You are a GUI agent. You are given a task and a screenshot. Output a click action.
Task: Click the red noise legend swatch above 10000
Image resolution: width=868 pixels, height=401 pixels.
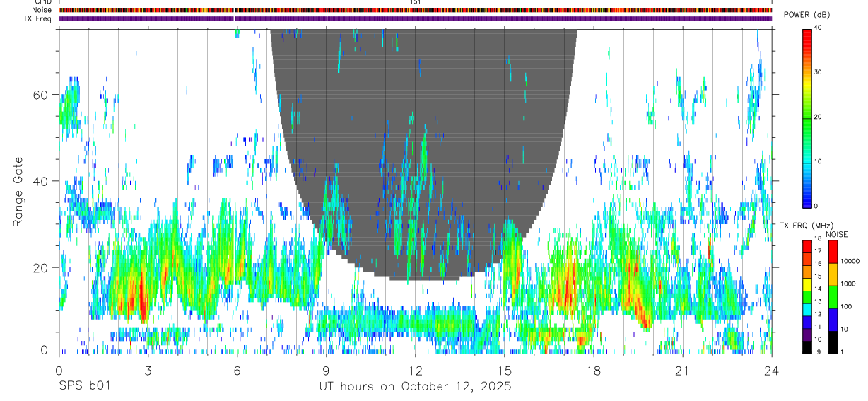point(833,252)
